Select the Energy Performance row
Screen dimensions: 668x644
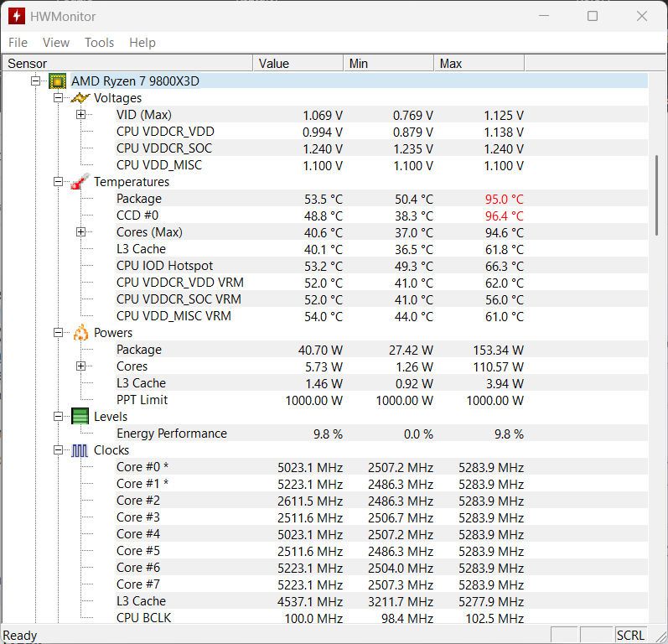pos(171,434)
